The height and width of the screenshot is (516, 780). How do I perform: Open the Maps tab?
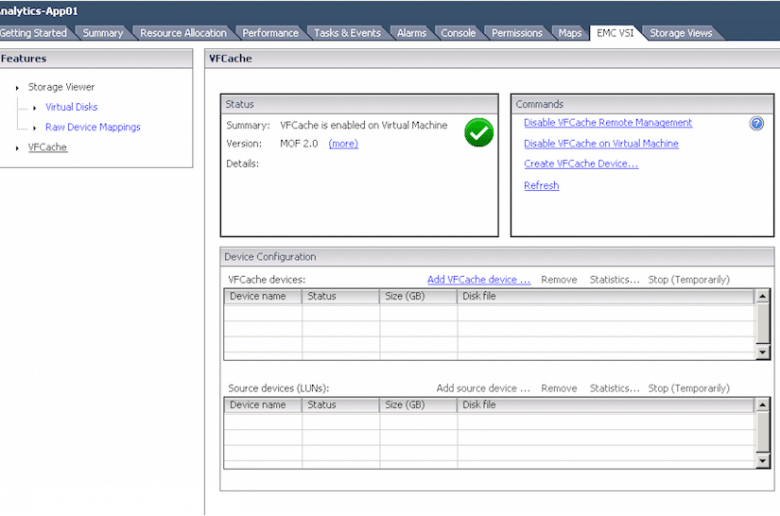pos(570,33)
